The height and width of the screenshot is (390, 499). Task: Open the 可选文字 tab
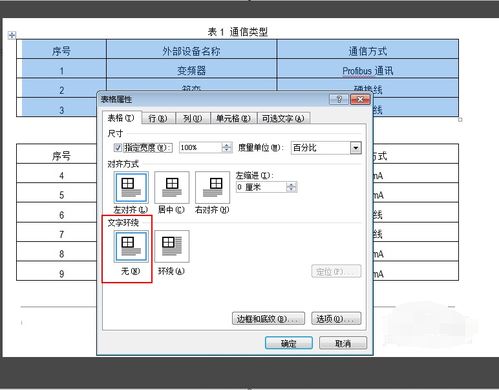(x=283, y=118)
